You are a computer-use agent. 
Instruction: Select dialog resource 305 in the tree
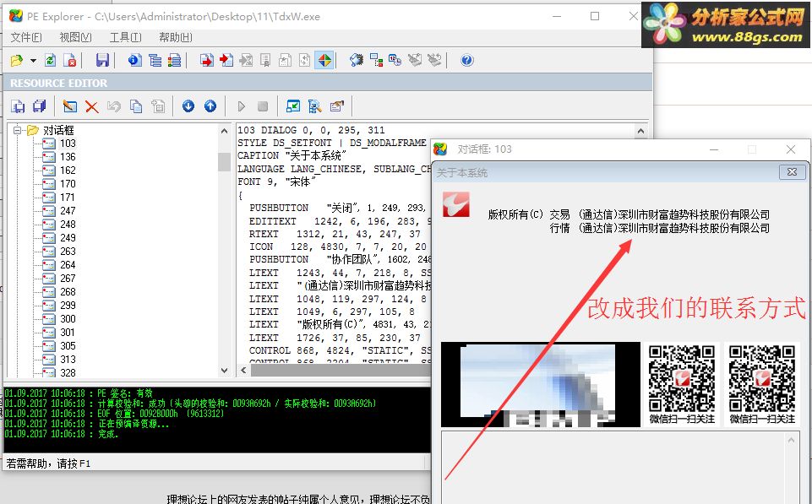(68, 345)
